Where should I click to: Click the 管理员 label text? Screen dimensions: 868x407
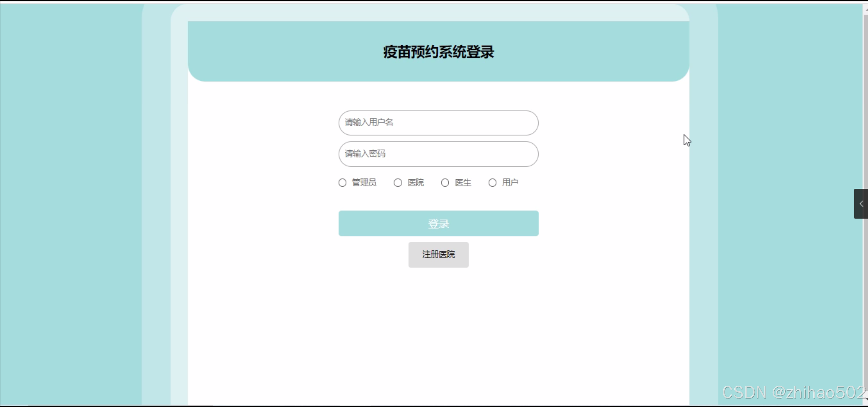tap(364, 183)
